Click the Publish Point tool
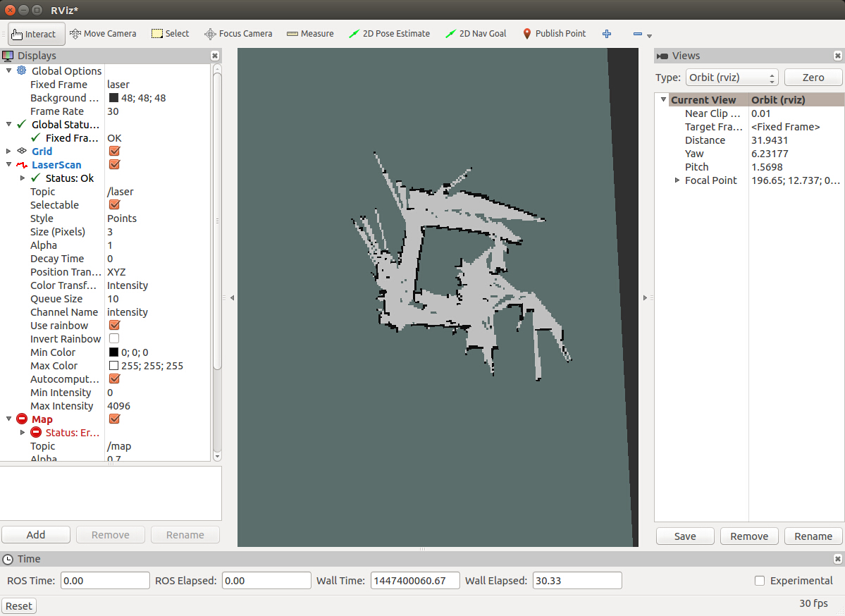The image size is (845, 616). pyautogui.click(x=554, y=34)
